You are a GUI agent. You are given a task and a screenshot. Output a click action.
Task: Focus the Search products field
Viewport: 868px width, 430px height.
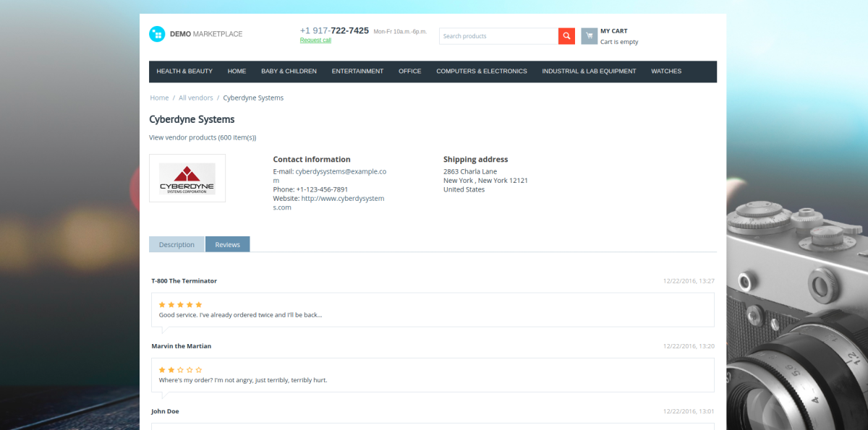[x=498, y=36]
